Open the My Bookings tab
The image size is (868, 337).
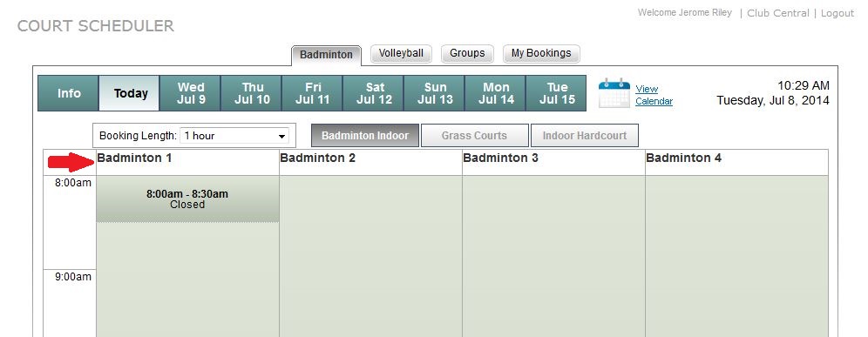pyautogui.click(x=541, y=54)
